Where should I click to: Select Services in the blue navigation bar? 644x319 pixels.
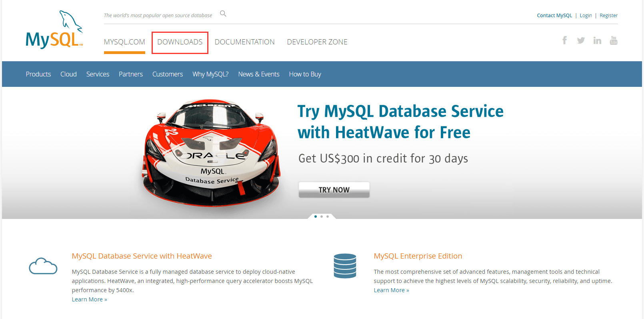coord(98,74)
